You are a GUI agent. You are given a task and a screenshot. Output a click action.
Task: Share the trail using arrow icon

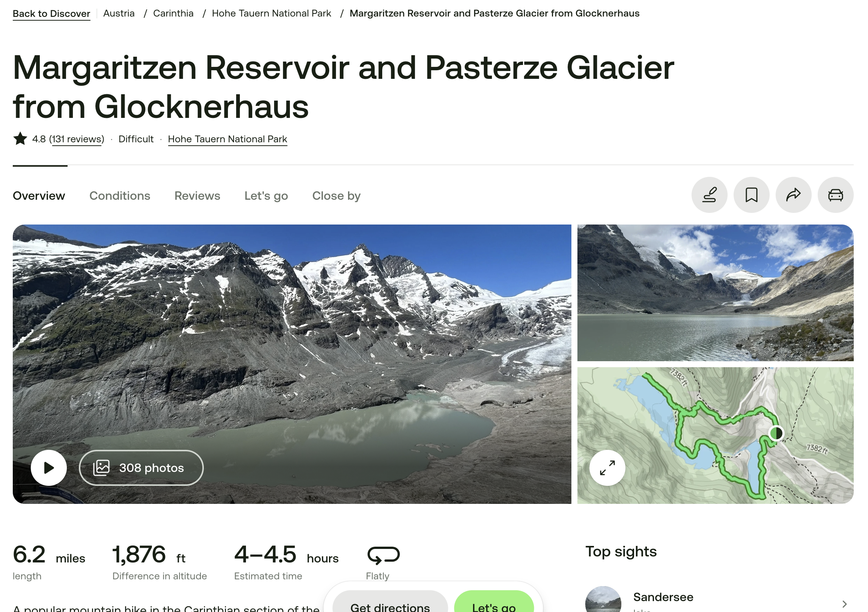[x=793, y=195]
